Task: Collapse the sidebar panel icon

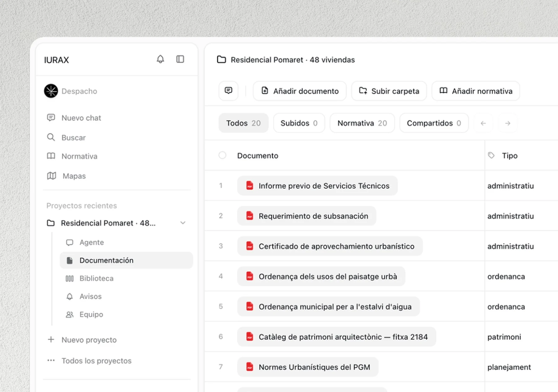Action: (x=180, y=59)
